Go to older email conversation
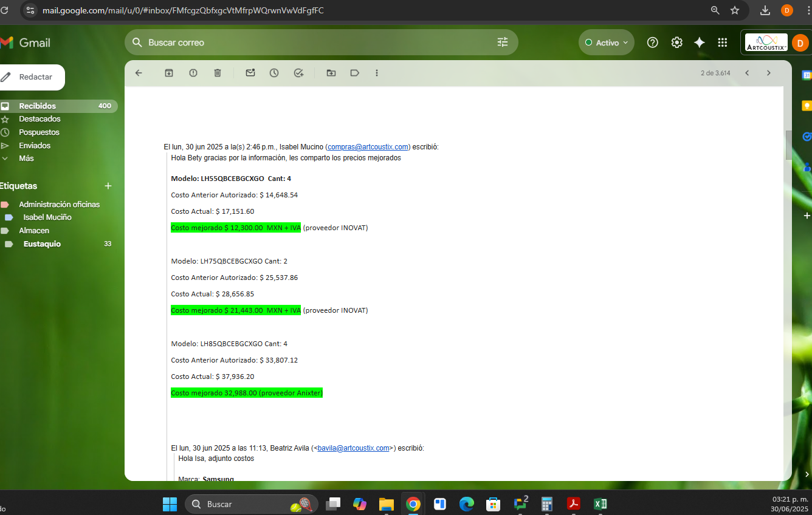This screenshot has width=812, height=515. pyautogui.click(x=768, y=73)
